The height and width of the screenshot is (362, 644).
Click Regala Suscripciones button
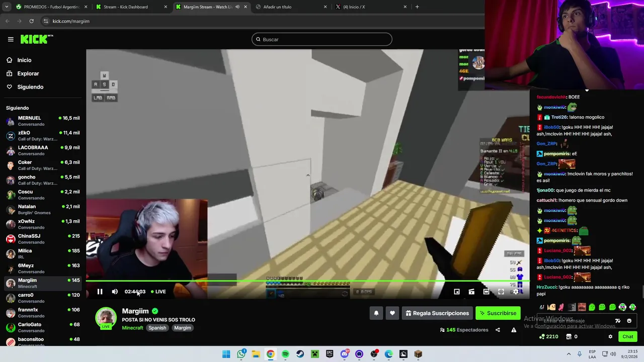coord(437,313)
